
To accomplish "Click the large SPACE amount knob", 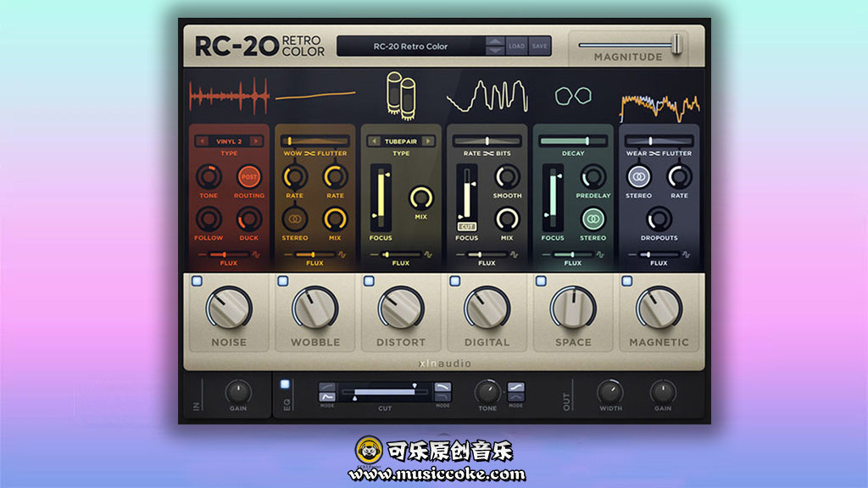I will point(573,308).
